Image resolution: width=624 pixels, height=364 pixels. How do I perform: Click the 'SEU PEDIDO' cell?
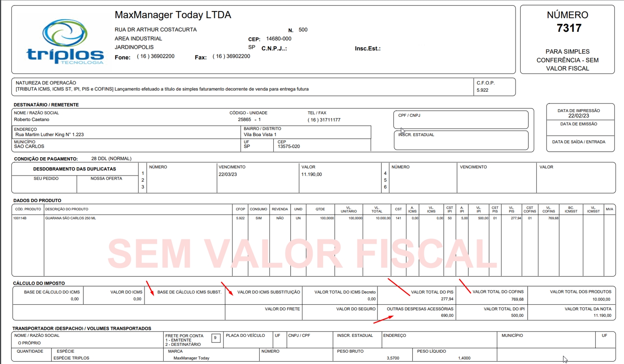click(44, 184)
